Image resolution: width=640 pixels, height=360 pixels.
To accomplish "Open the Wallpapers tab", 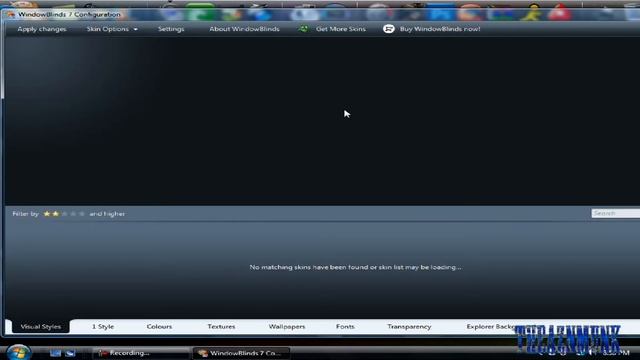I will tap(287, 327).
